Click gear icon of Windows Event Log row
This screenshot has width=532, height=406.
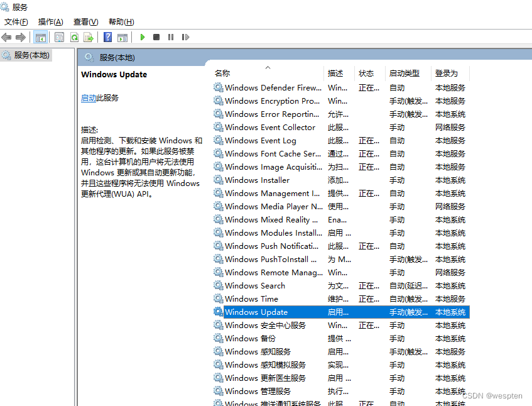pos(218,140)
